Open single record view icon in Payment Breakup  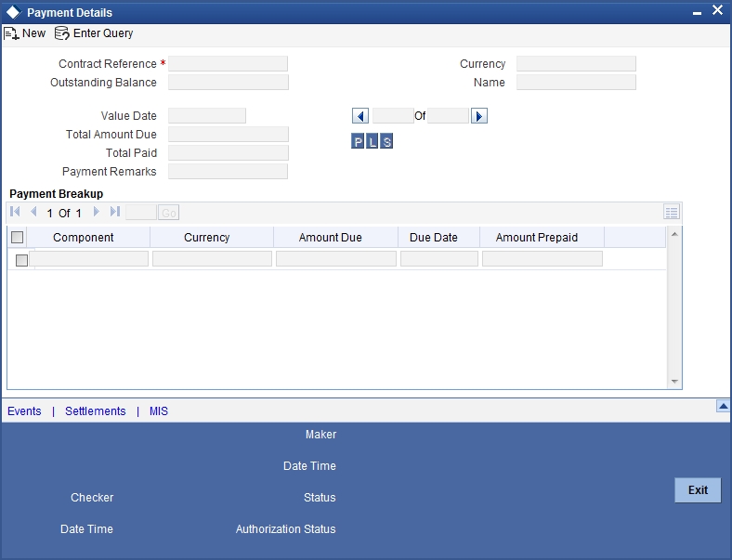(x=672, y=212)
